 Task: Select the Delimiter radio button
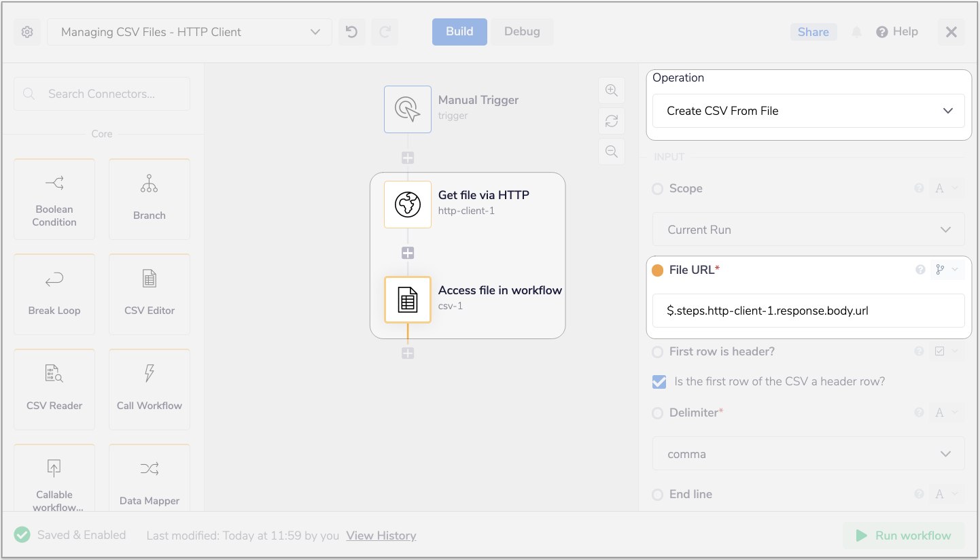click(657, 413)
